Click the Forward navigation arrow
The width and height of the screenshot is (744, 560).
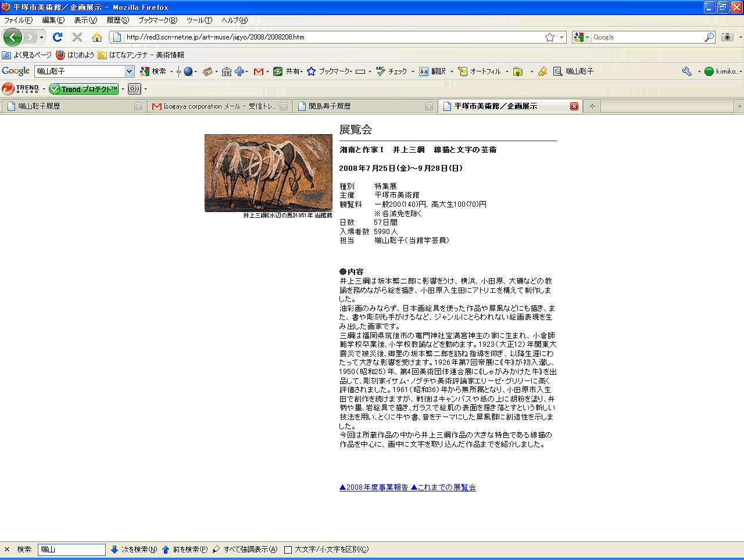(x=30, y=37)
